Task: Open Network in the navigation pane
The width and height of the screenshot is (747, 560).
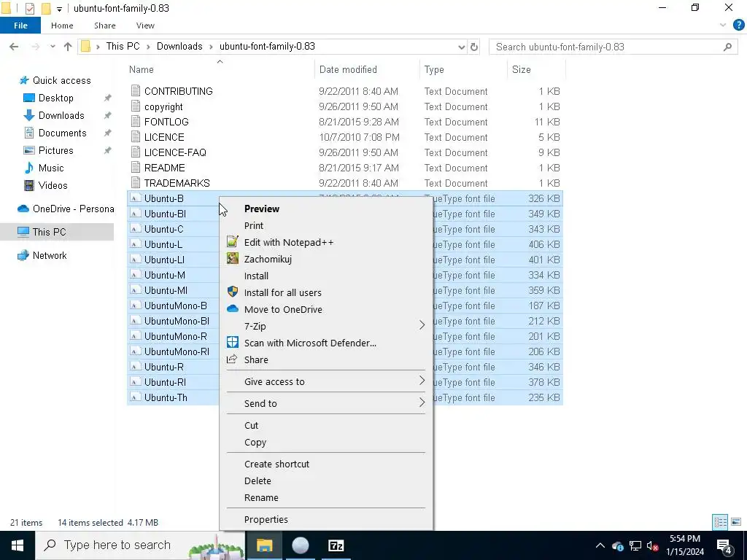Action: (50, 255)
